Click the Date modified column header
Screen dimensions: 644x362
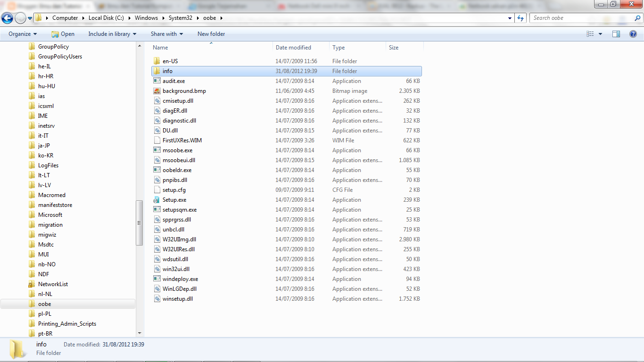pos(293,48)
